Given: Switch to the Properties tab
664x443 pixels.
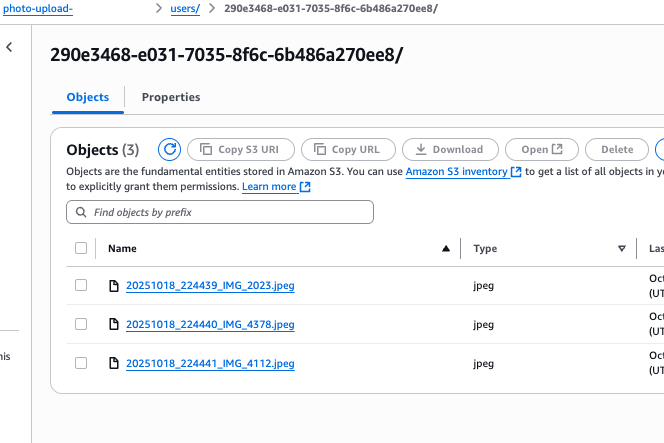Looking at the screenshot, I should coord(171,97).
